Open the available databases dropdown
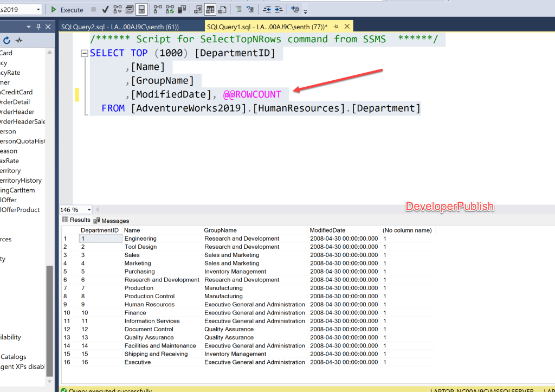The width and height of the screenshot is (555, 392). 38,10
